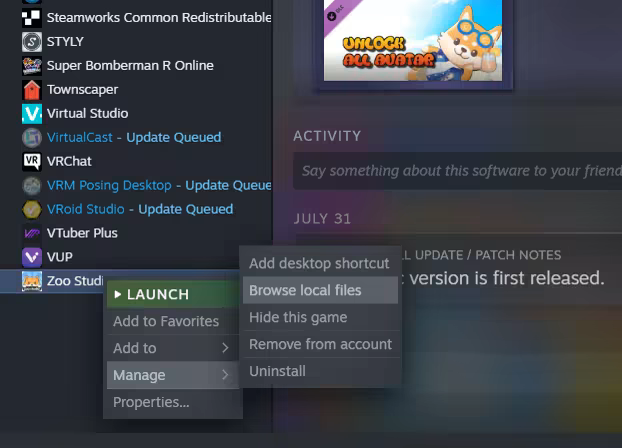This screenshot has width=622, height=448.
Task: Click the VTuber Plus icon
Action: click(x=32, y=233)
